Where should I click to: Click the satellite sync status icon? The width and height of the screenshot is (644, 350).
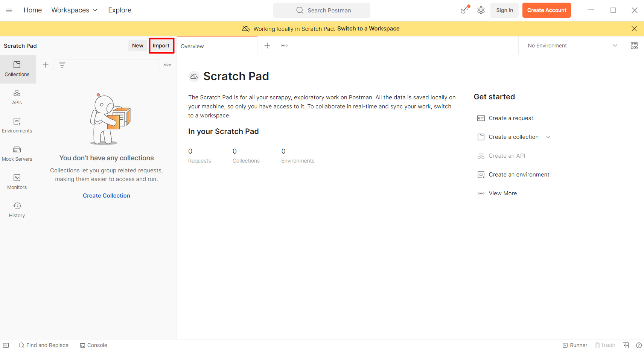click(465, 10)
